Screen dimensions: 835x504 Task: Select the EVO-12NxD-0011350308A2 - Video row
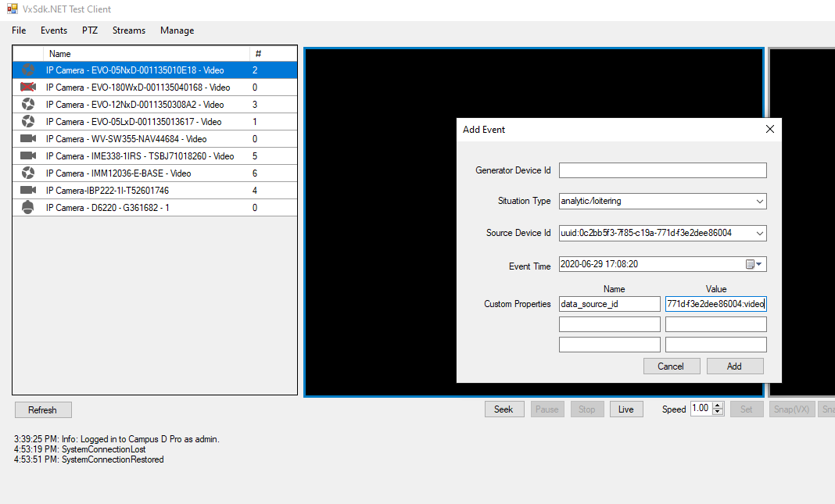tap(155, 104)
